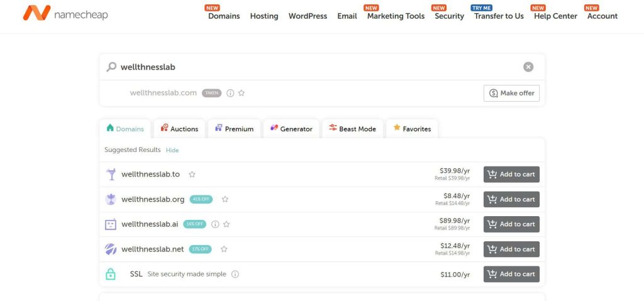Click 'Site security made simple' text

click(x=187, y=274)
